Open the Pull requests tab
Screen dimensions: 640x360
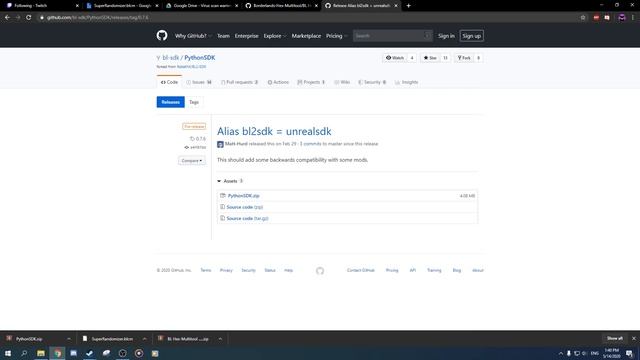240,82
